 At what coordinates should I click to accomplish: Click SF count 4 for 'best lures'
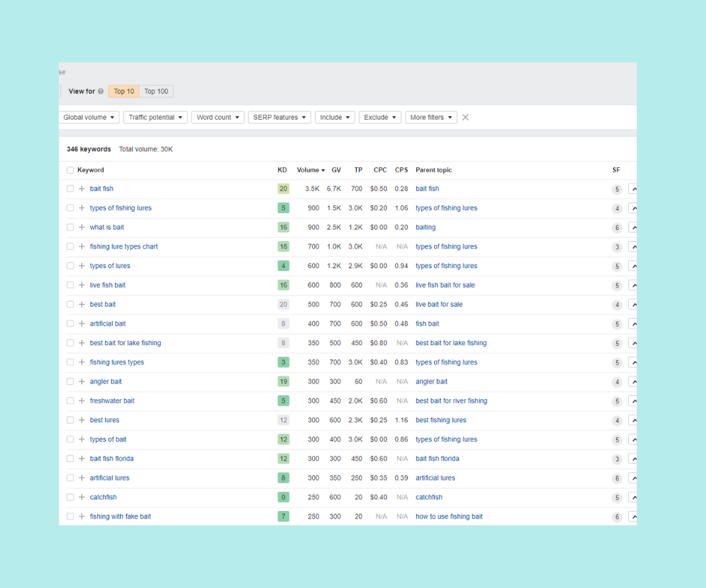[x=617, y=420]
